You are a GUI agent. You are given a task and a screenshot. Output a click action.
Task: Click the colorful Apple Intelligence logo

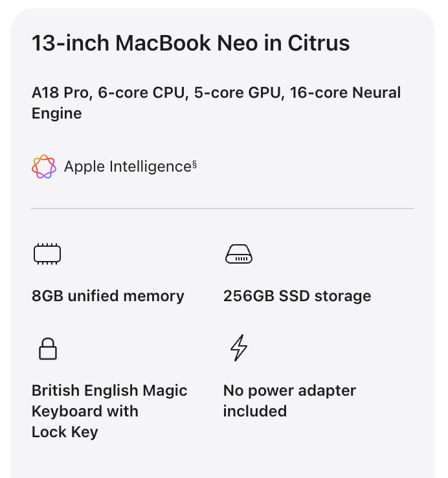click(44, 166)
